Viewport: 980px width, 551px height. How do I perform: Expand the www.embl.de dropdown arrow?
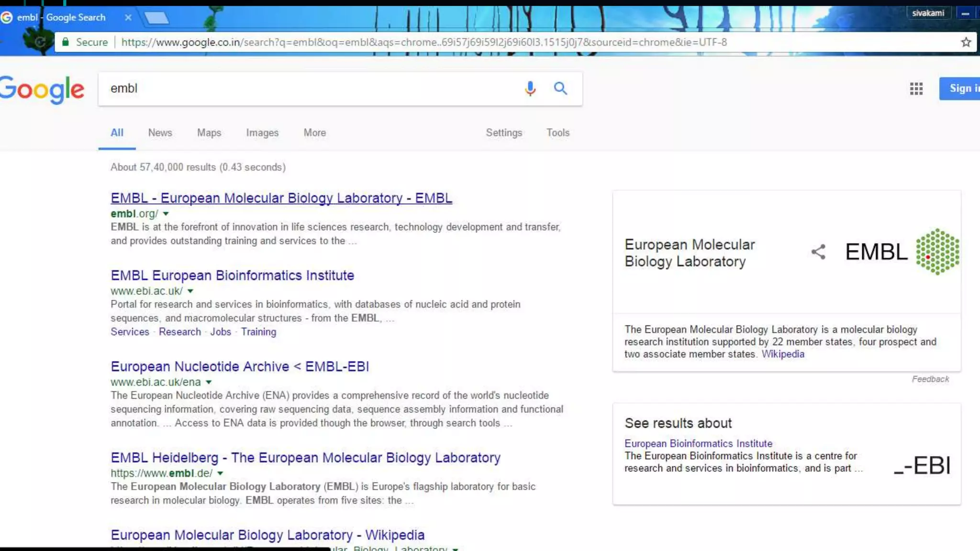(x=220, y=474)
